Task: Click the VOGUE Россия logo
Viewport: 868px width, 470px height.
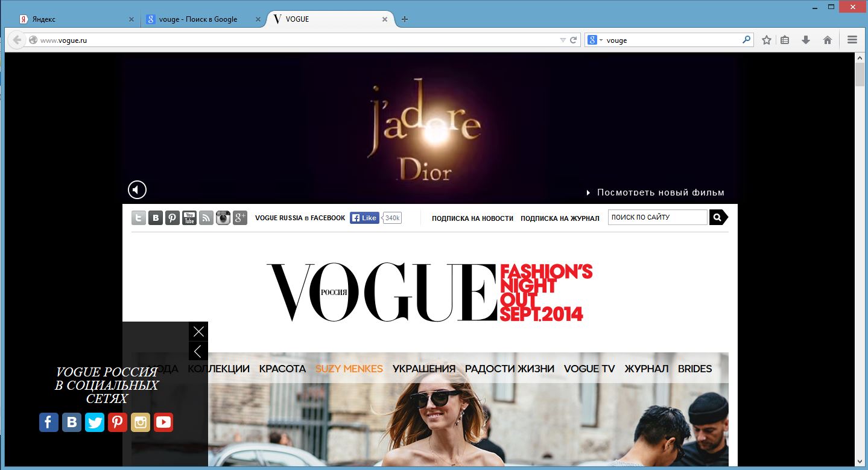Action: point(382,292)
